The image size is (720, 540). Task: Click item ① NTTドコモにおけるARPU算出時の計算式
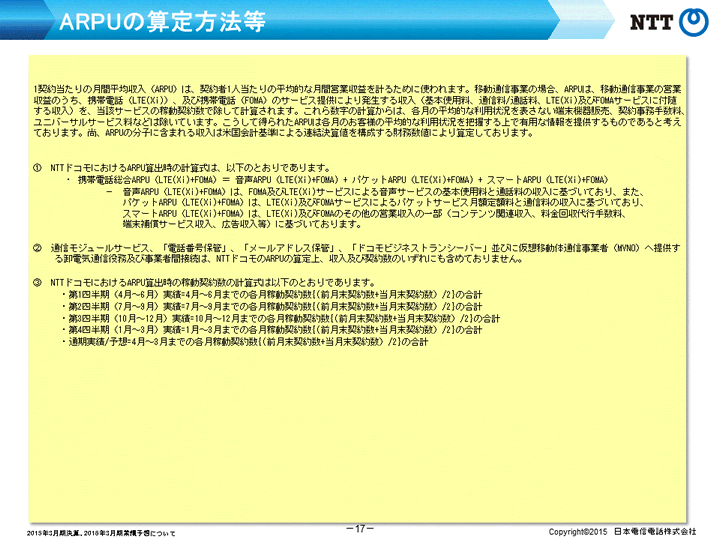182,168
